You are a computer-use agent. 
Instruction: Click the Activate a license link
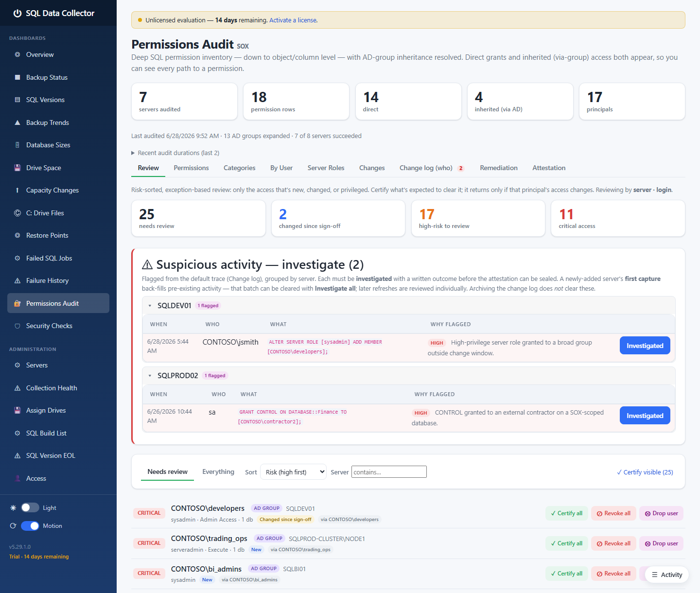pyautogui.click(x=293, y=20)
